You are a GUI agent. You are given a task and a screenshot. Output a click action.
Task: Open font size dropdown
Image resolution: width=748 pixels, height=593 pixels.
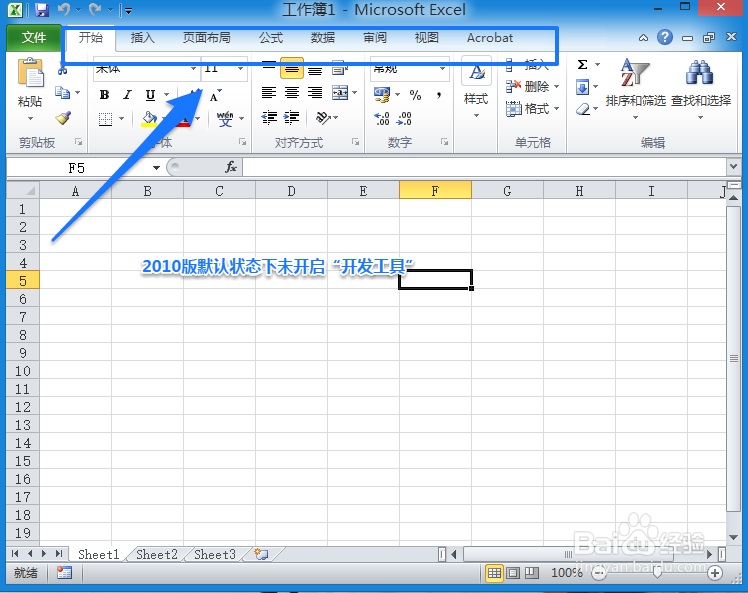click(x=240, y=69)
